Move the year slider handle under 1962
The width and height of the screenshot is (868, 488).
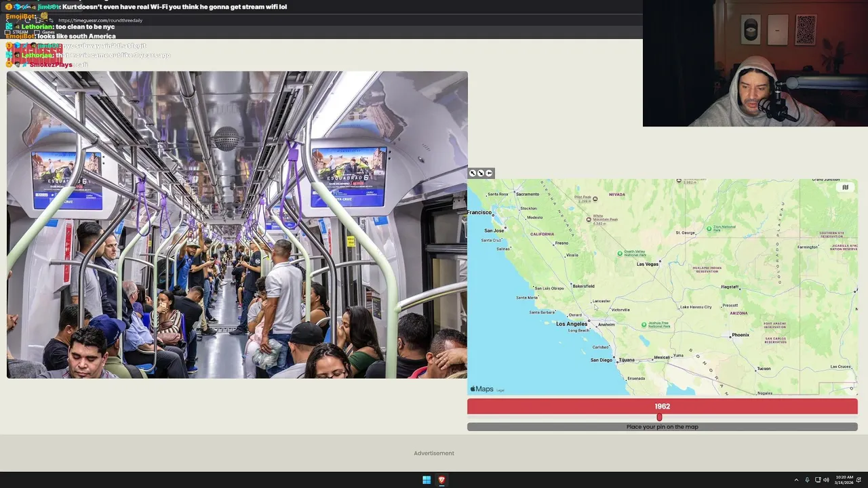tap(659, 418)
